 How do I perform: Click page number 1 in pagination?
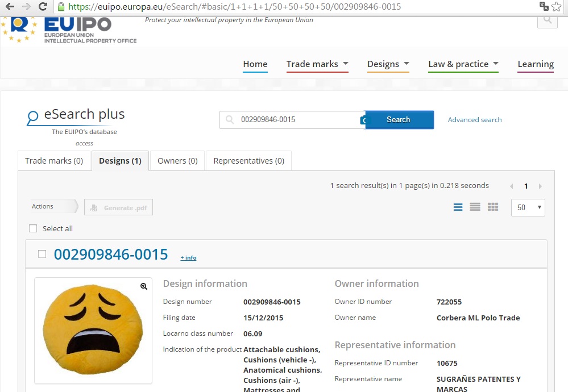[x=526, y=186]
